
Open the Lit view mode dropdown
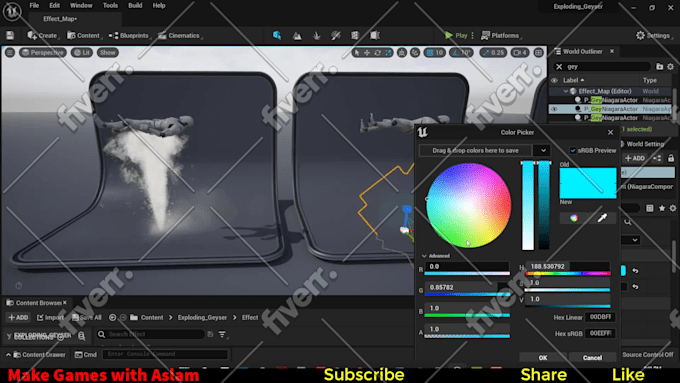click(82, 52)
